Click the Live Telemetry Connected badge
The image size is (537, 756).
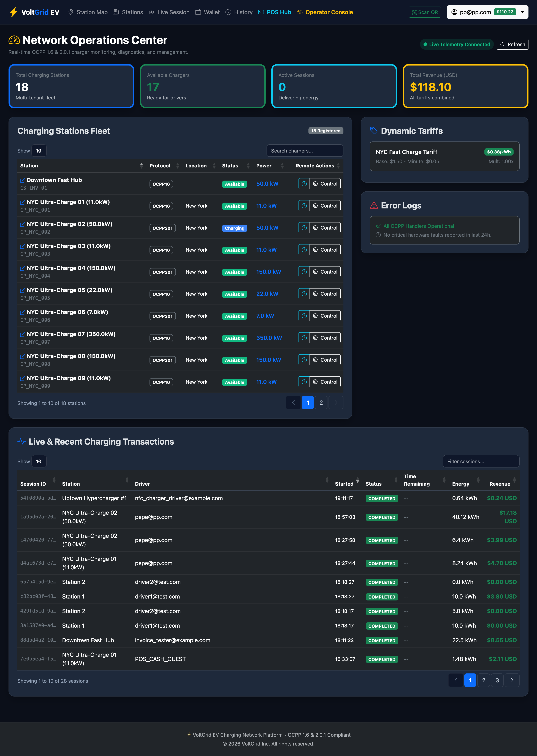(x=457, y=44)
